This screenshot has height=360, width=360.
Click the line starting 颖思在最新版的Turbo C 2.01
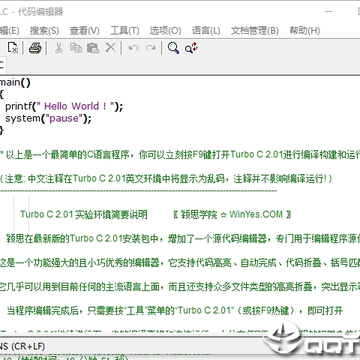point(183,239)
